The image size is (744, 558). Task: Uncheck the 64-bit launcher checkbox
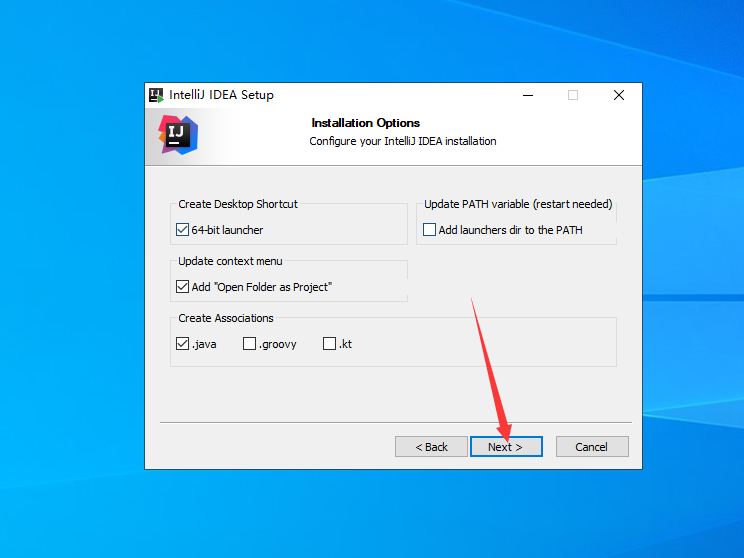coord(182,230)
